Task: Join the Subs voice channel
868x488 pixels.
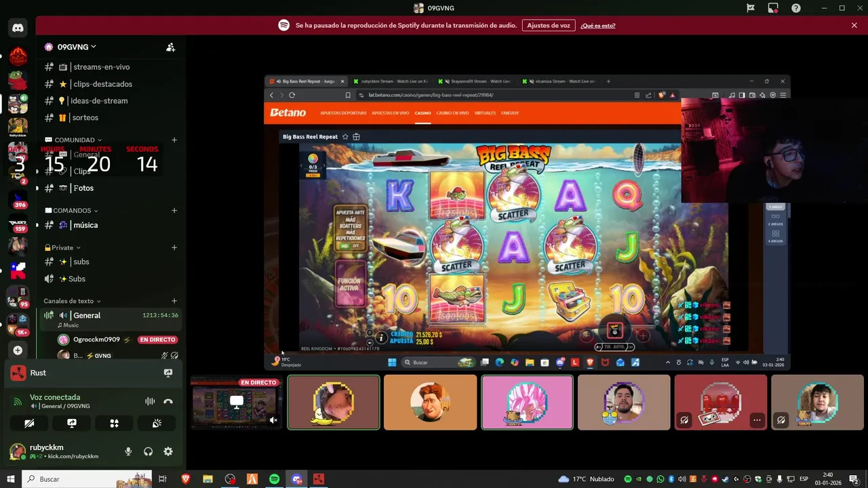Action: tap(109, 279)
